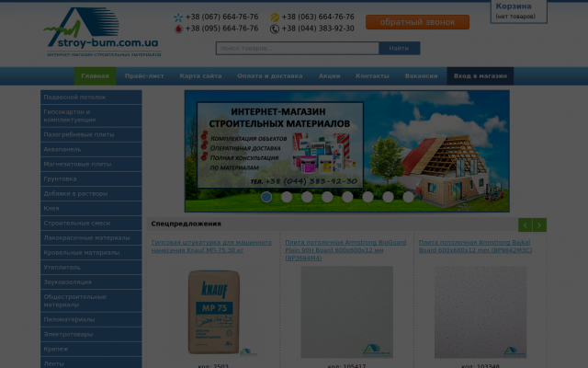
Task: Open the Утеплитель category
Action: point(91,268)
